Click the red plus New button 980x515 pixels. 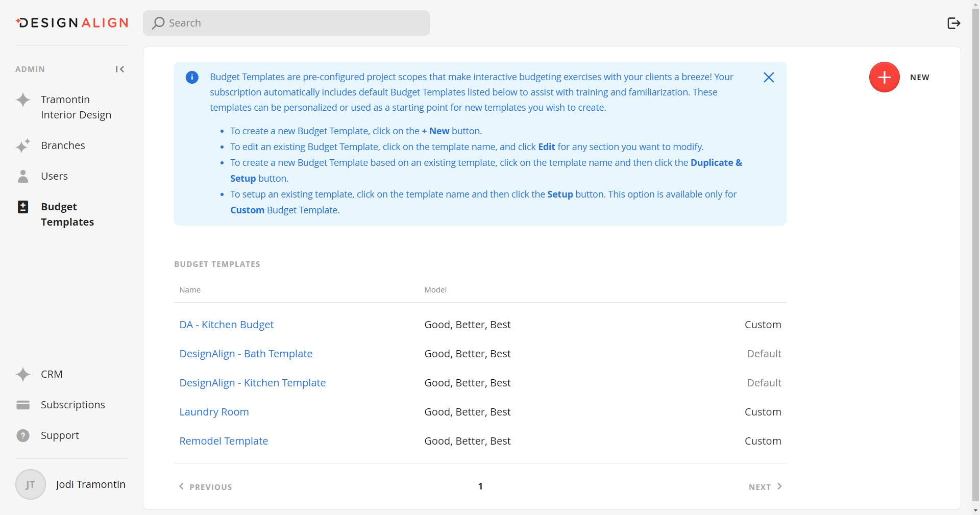coord(884,78)
